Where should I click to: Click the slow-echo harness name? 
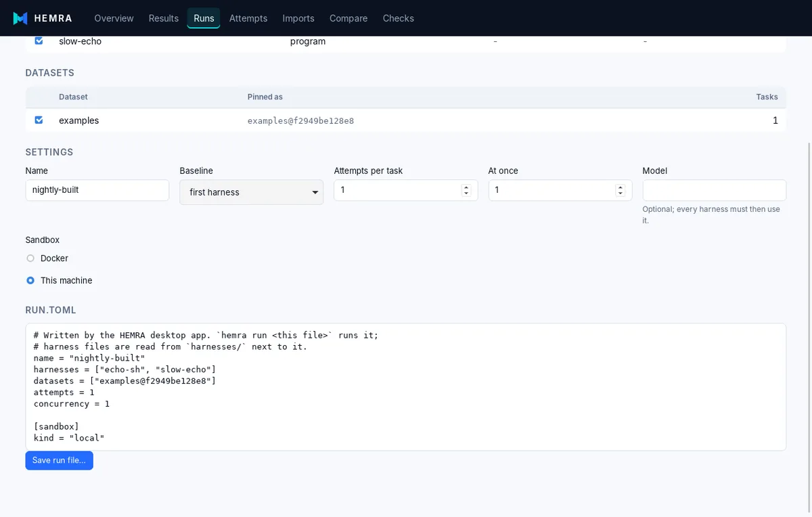81,41
